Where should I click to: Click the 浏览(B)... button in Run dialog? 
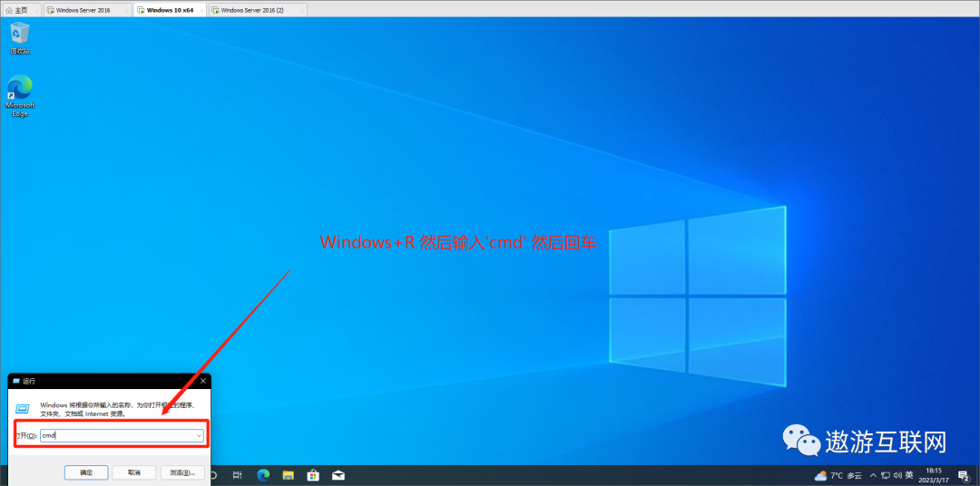[182, 472]
